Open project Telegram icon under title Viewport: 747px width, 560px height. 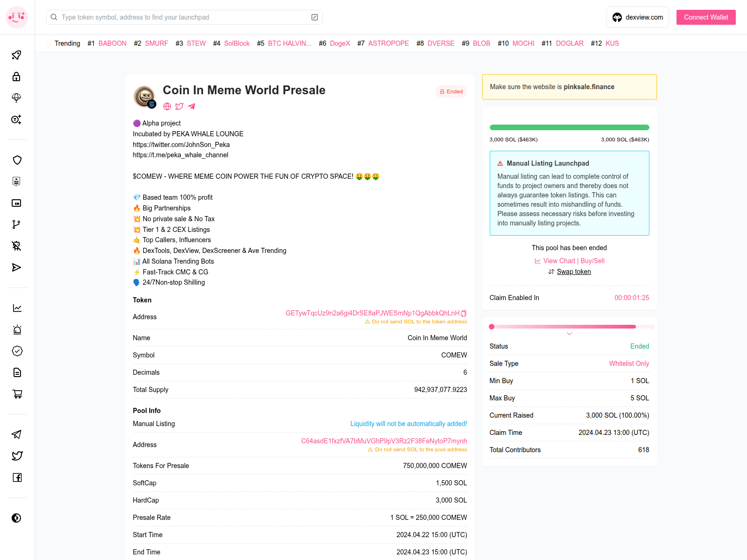point(191,106)
